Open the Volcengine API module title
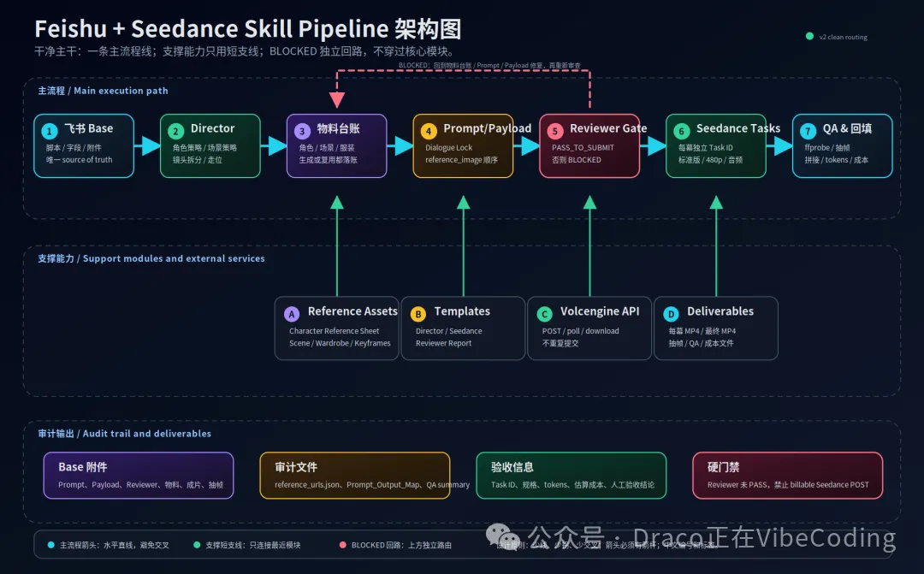Viewport: 924px width, 574px height. [600, 311]
